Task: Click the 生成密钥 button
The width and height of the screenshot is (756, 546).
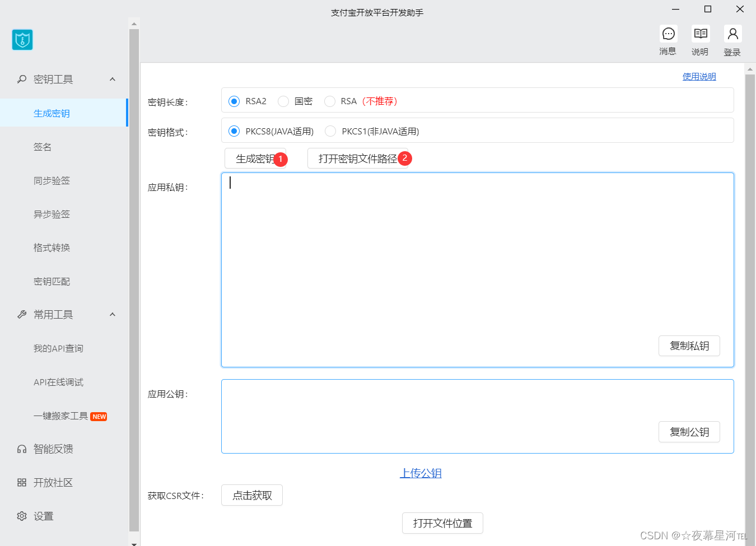Action: coord(255,158)
